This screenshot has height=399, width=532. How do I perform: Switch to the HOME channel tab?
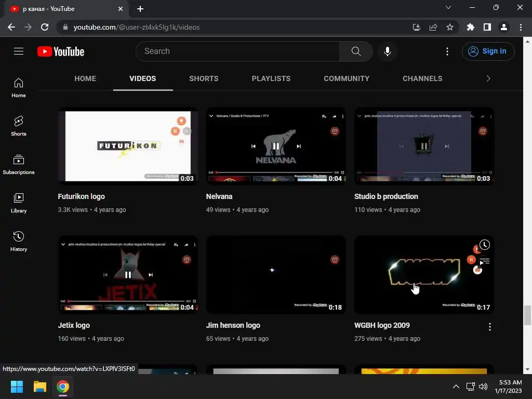coord(85,78)
